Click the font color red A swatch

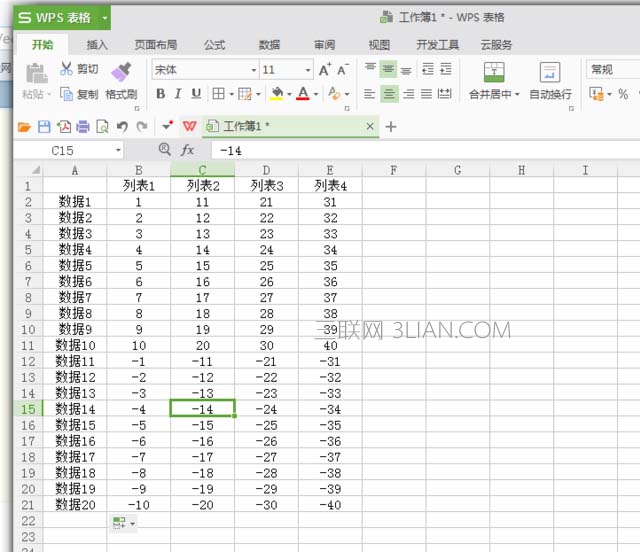click(302, 94)
